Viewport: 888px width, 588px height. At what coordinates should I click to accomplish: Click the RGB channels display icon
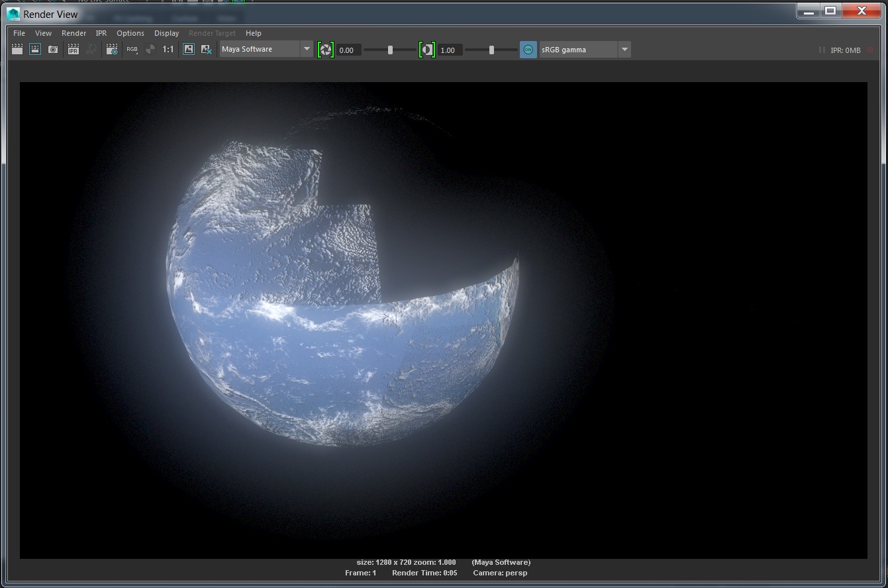132,49
